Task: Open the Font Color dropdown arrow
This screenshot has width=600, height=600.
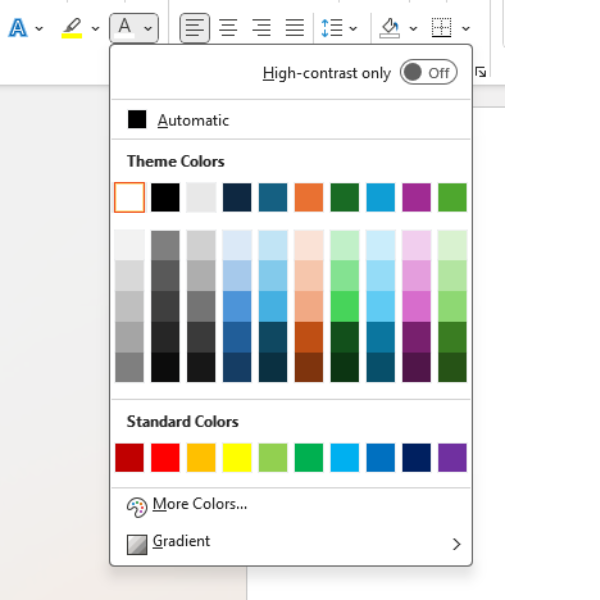Action: [148, 29]
